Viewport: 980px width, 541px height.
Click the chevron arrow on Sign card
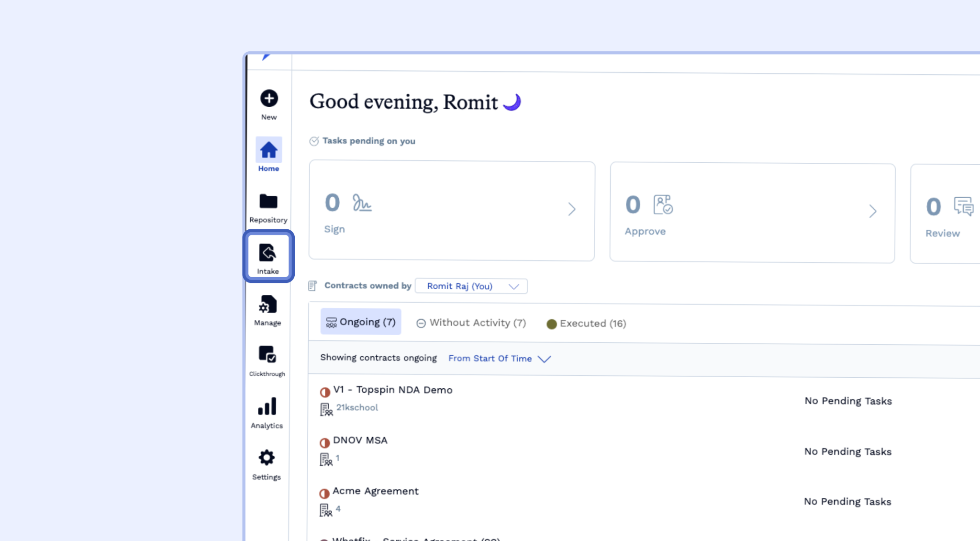click(x=571, y=209)
